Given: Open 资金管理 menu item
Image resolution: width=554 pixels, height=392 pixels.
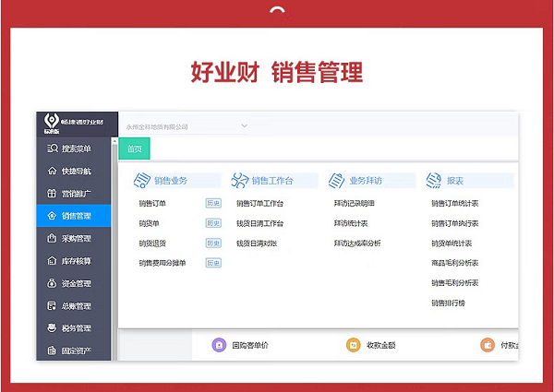Looking at the screenshot, I should point(74,283).
